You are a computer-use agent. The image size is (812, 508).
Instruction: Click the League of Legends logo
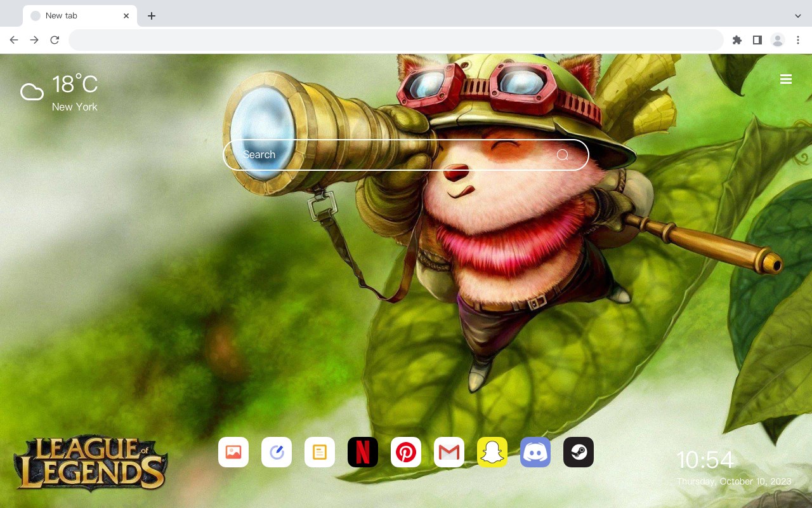pyautogui.click(x=91, y=464)
